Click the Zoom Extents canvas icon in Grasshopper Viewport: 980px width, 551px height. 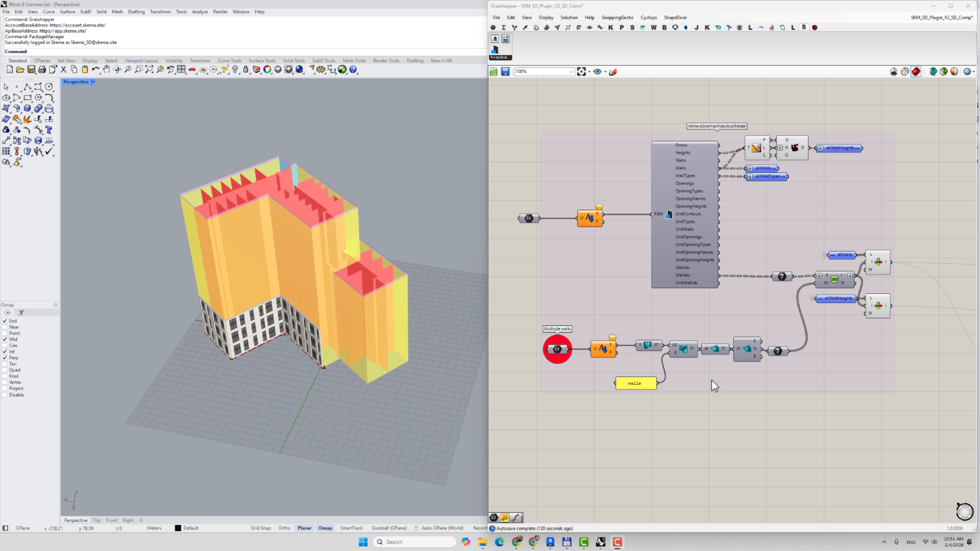pos(581,71)
